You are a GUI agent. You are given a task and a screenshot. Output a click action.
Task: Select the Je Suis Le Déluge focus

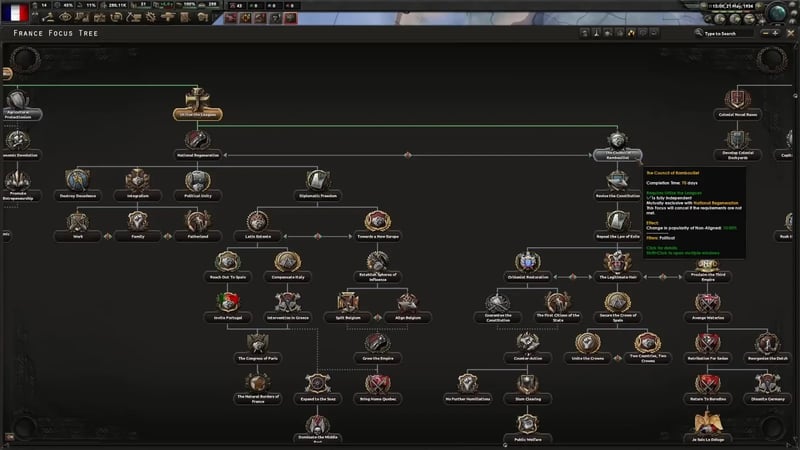pyautogui.click(x=708, y=429)
